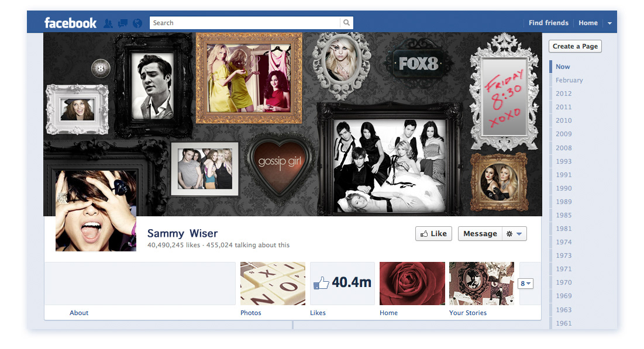Click the Message button
The image size is (644, 349).
pyautogui.click(x=480, y=234)
